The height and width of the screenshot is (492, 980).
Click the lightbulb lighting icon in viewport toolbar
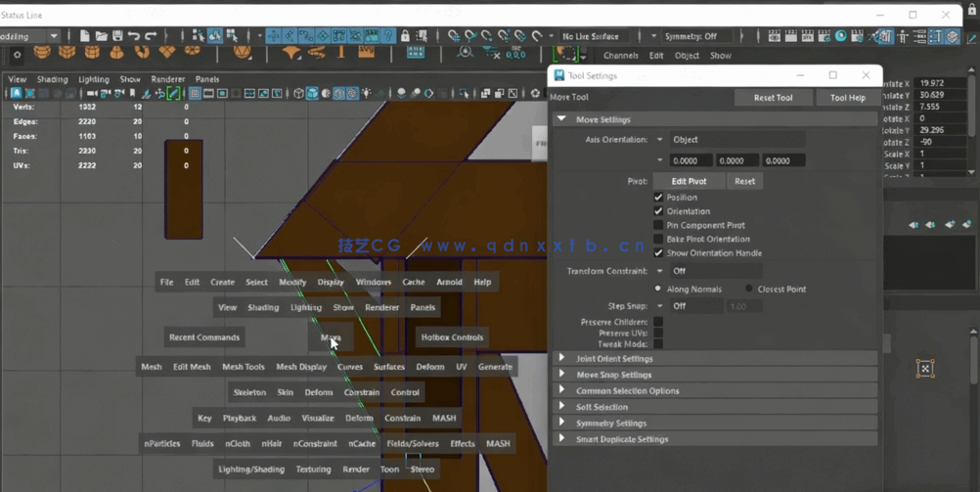click(x=366, y=94)
